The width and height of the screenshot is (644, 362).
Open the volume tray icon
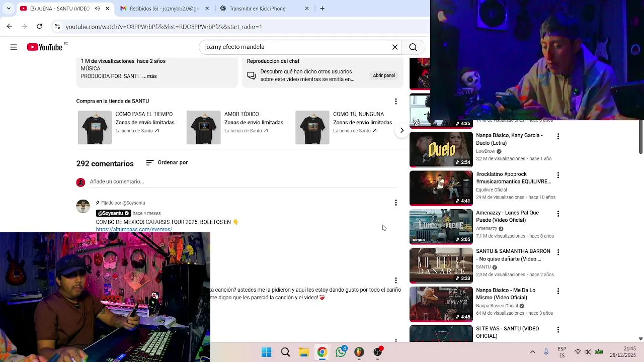click(588, 352)
